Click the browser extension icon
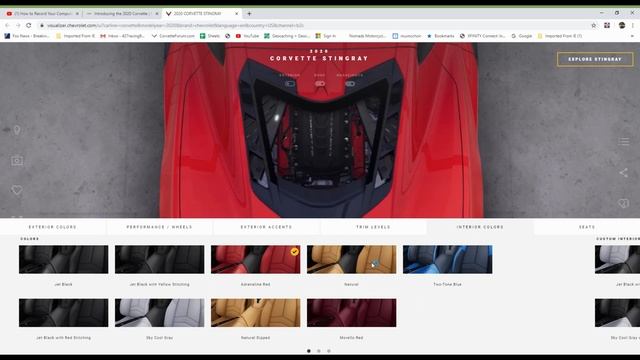The width and height of the screenshot is (640, 360). click(607, 25)
